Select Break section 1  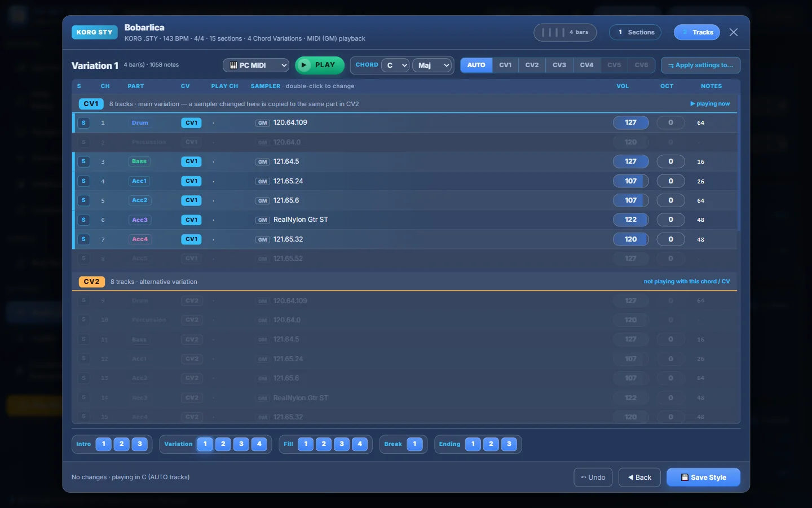(414, 444)
